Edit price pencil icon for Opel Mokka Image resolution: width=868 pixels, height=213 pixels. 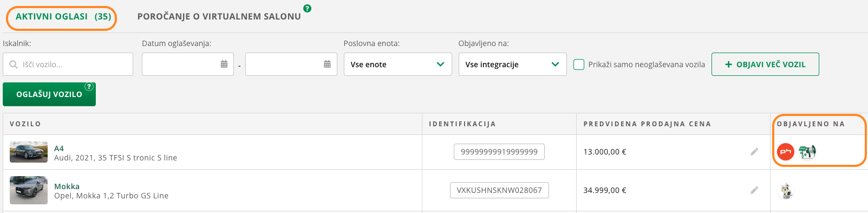tap(754, 190)
